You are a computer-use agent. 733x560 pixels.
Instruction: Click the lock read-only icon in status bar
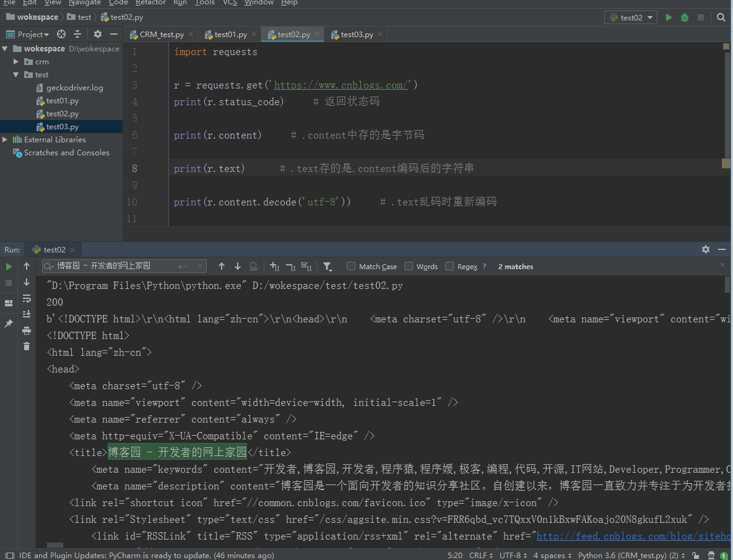click(696, 555)
